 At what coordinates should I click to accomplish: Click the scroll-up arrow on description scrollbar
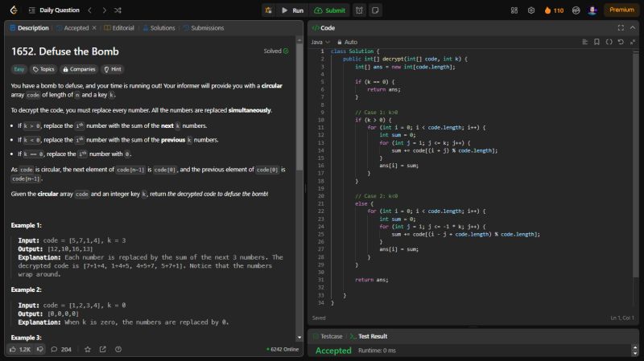tap(299, 41)
